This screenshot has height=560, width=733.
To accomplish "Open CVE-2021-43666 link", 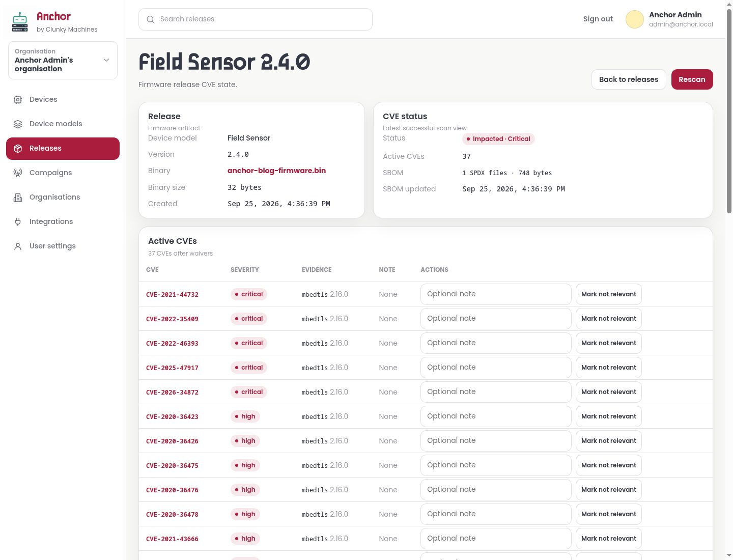I will [172, 539].
